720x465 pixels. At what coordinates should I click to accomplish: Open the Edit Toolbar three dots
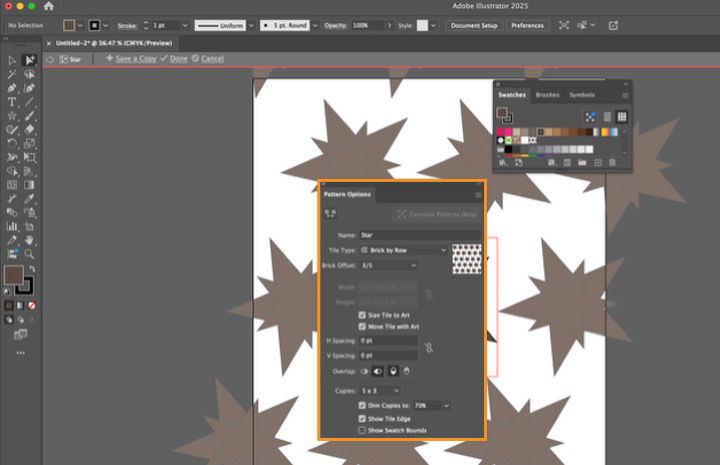pos(21,353)
